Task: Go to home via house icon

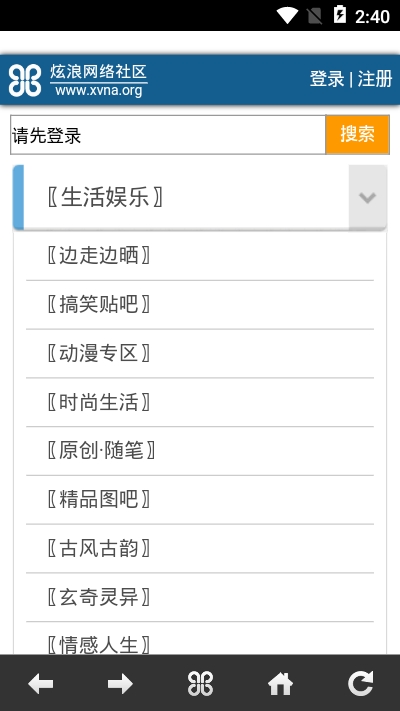Action: click(280, 683)
